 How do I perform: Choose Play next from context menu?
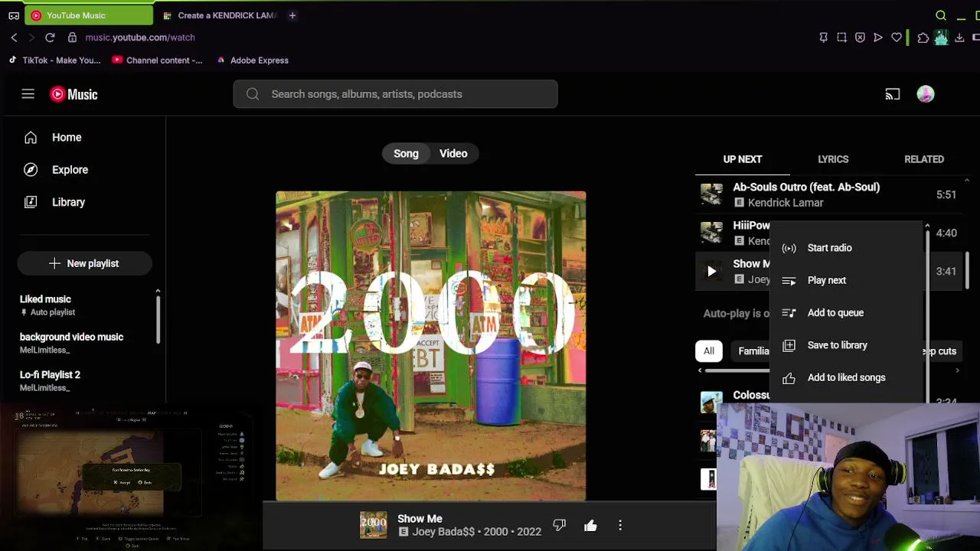846,280
